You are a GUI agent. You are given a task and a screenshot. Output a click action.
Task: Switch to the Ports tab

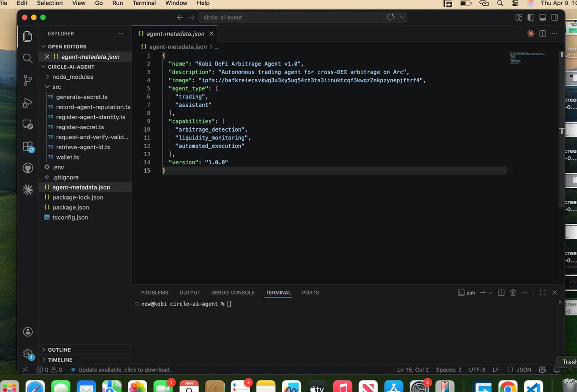coord(310,293)
